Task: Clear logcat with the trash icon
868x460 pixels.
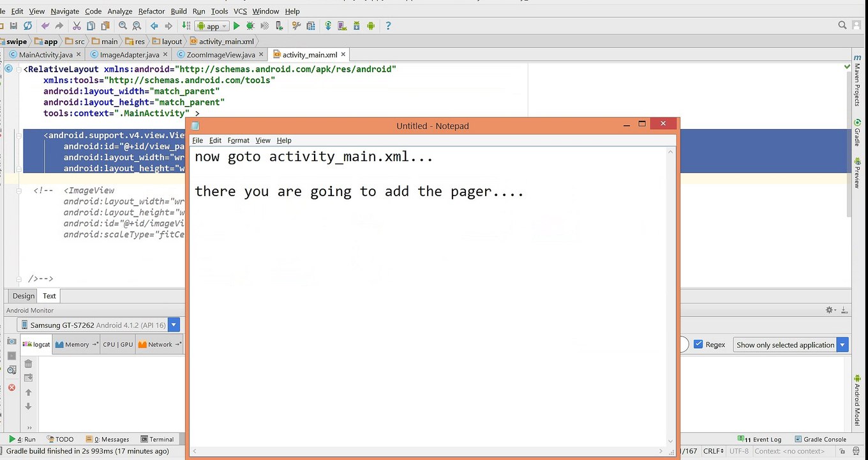Action: coord(28,364)
